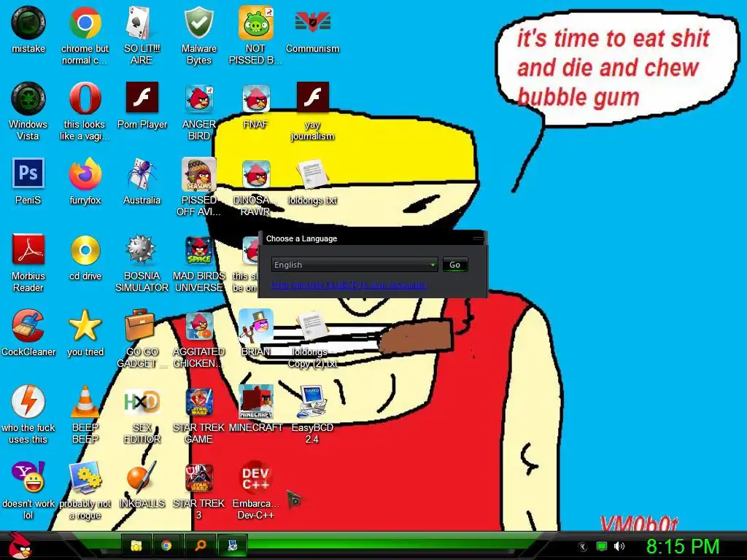Screen dimensions: 747x560
Task: Open the 'Australia' spider solitaire icon
Action: click(x=142, y=174)
